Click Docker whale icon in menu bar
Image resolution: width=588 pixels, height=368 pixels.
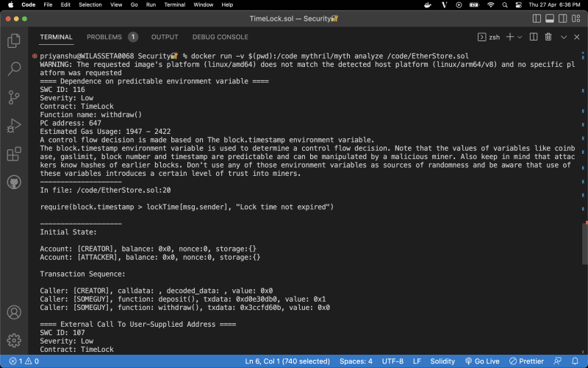click(428, 4)
